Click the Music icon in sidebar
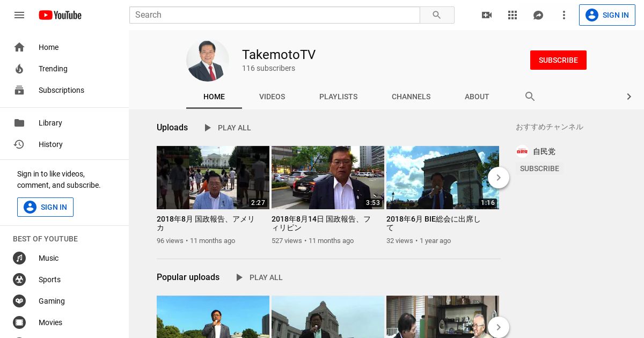This screenshot has height=338, width=644. tap(19, 258)
